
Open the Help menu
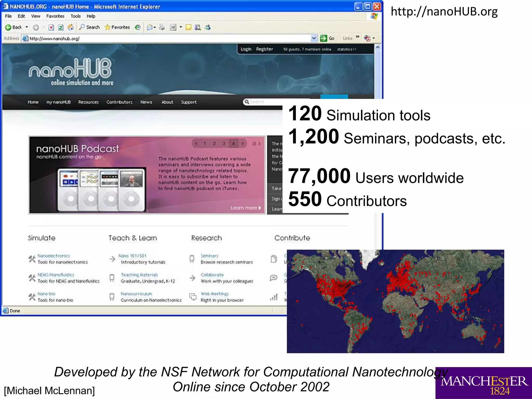coord(91,16)
